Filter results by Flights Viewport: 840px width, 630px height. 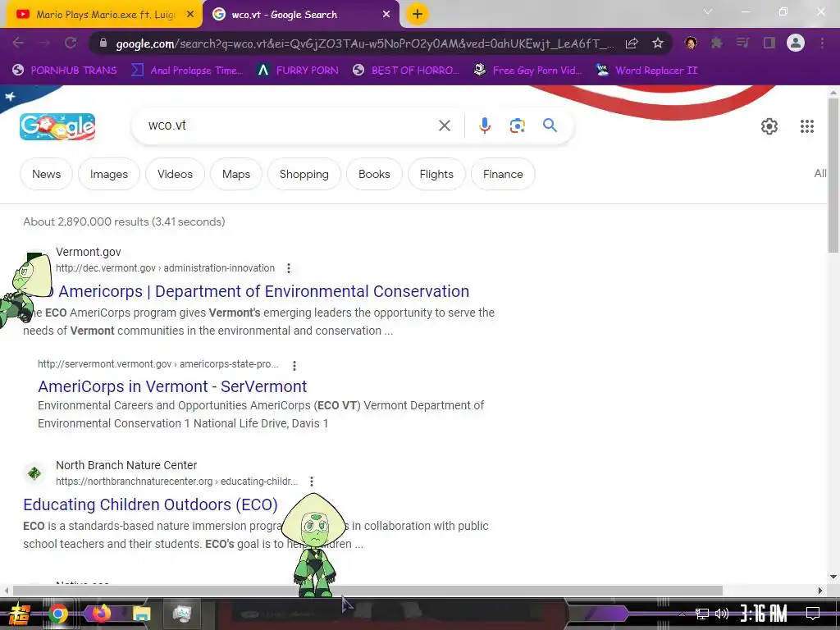coord(436,174)
